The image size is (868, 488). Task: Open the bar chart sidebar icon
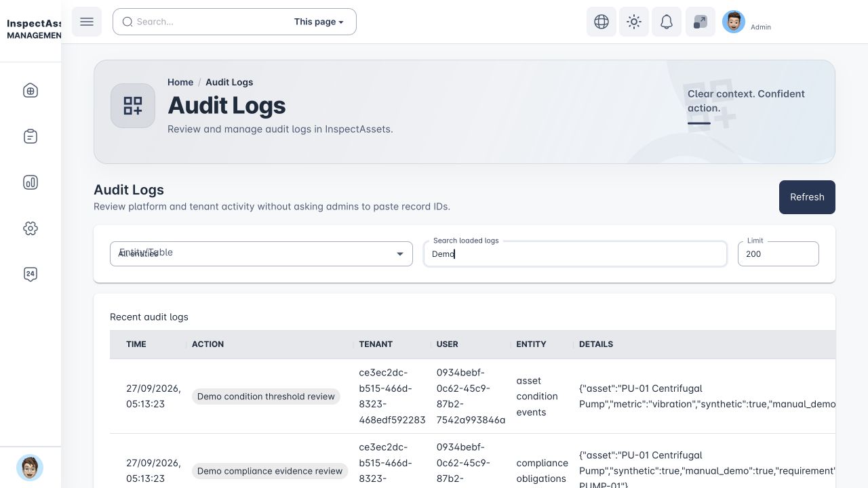point(31,182)
